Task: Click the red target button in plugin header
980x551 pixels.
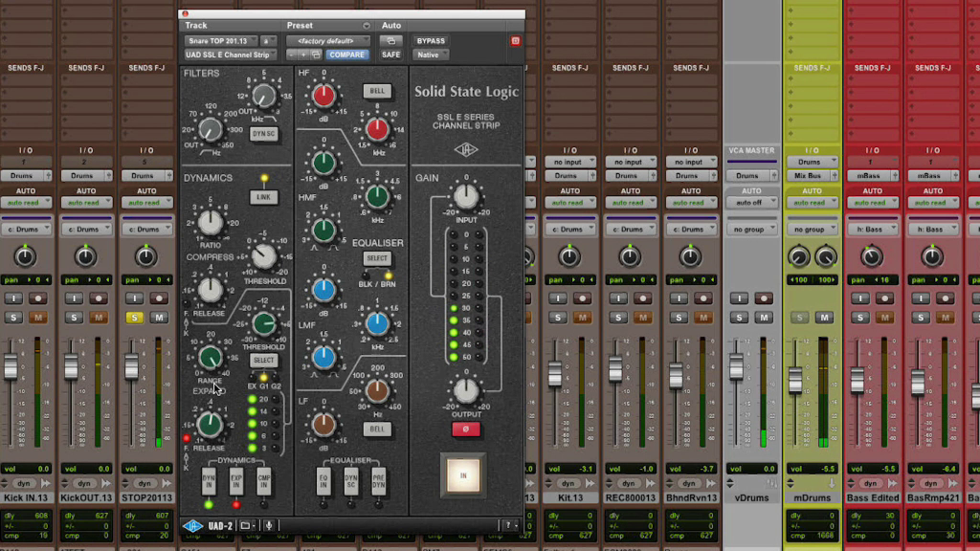Action: coord(515,41)
